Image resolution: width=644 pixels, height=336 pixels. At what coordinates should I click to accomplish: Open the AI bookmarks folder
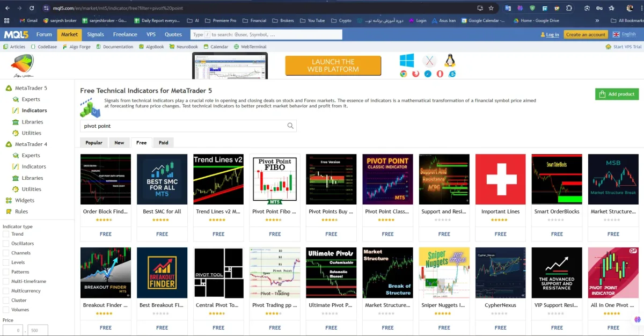click(193, 20)
